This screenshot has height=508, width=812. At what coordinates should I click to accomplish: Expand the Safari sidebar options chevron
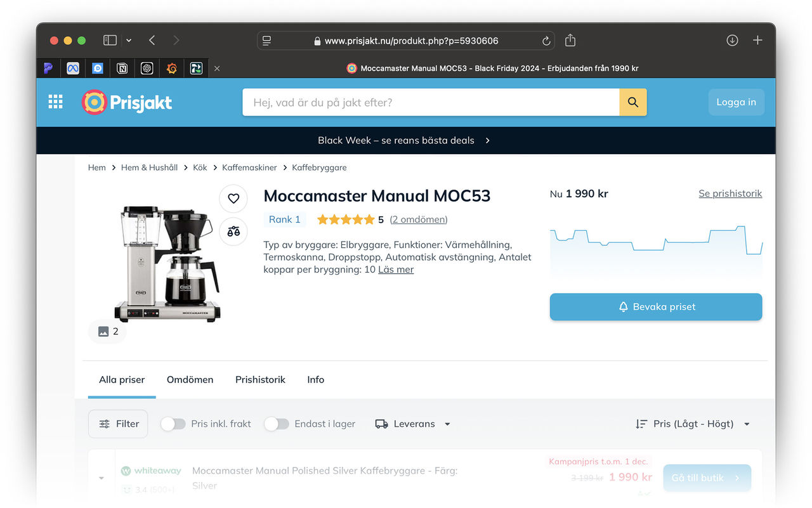tap(129, 41)
